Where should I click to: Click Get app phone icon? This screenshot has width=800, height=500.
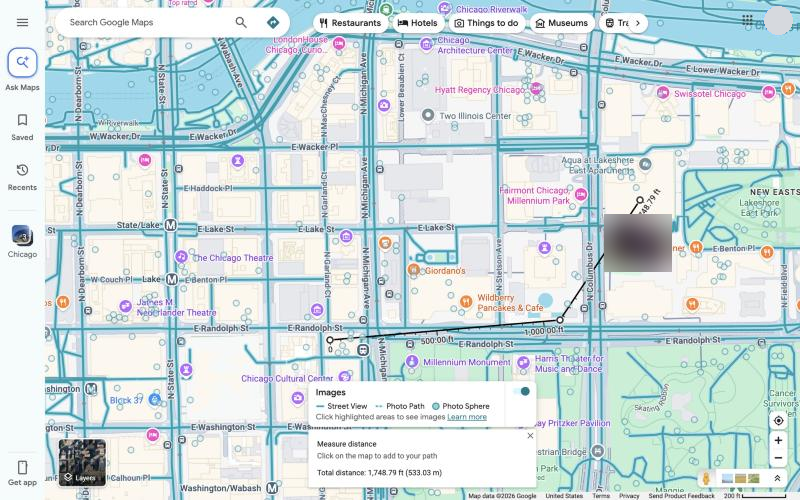point(22,467)
